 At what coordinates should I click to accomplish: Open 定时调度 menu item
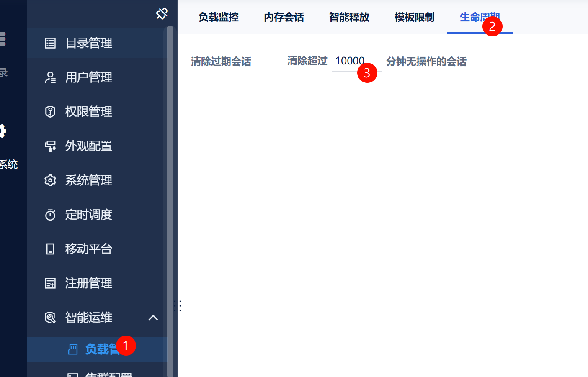click(x=97, y=215)
